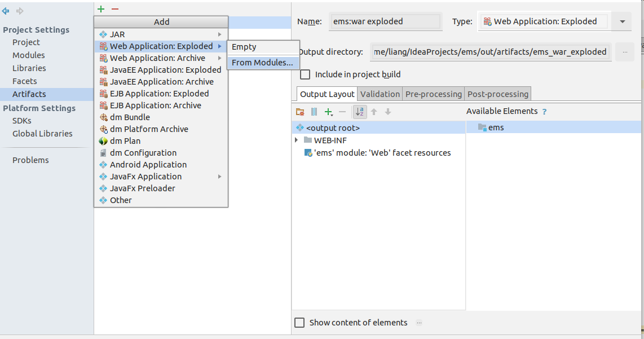Click the green plus to add an artifact

click(x=101, y=8)
